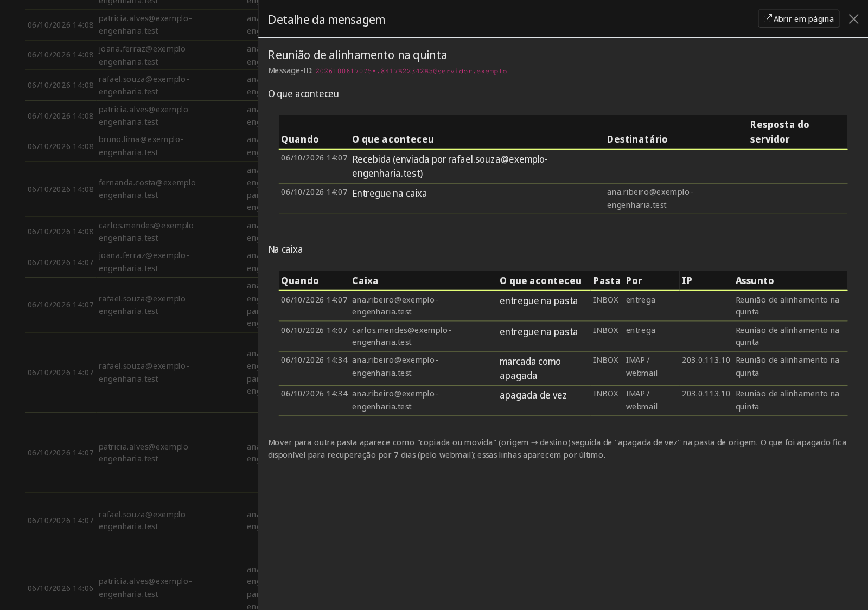Click the 'Na caixa' section heading
This screenshot has height=610, width=868.
(x=285, y=249)
